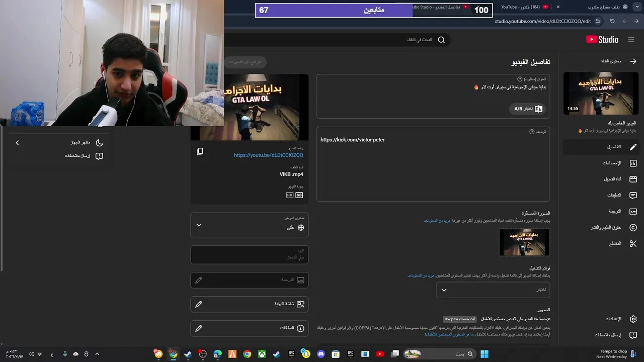This screenshot has height=362, width=644.
Task: Open Send feedback in sidebar
Action: pyautogui.click(x=600, y=335)
